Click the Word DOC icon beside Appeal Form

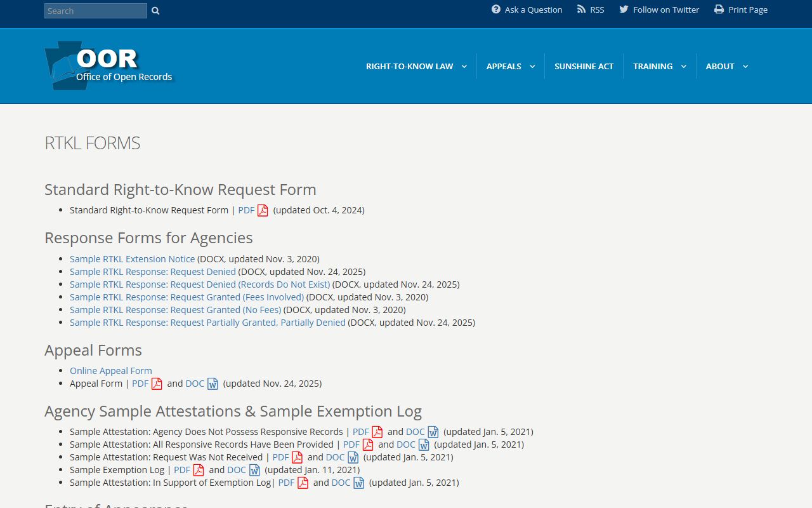click(213, 384)
